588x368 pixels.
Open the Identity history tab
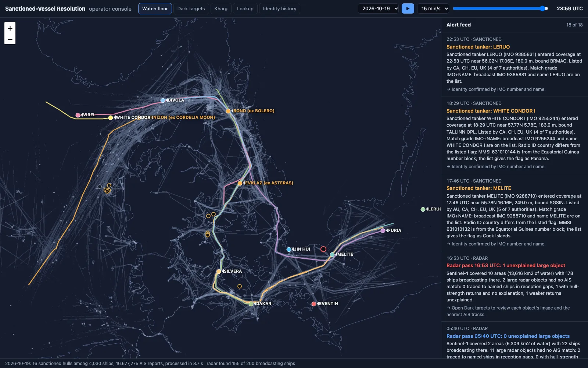click(x=280, y=8)
